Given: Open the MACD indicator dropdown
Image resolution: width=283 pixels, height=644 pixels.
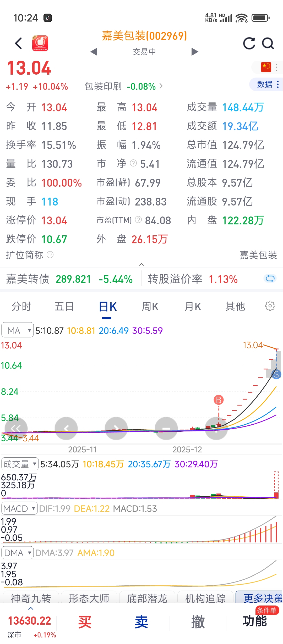Looking at the screenshot, I should point(19,508).
